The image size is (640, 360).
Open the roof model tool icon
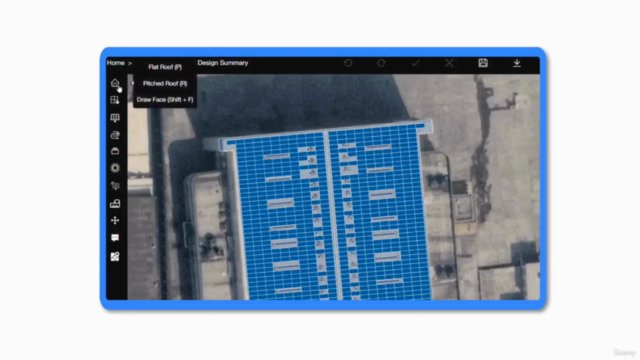coord(115,83)
